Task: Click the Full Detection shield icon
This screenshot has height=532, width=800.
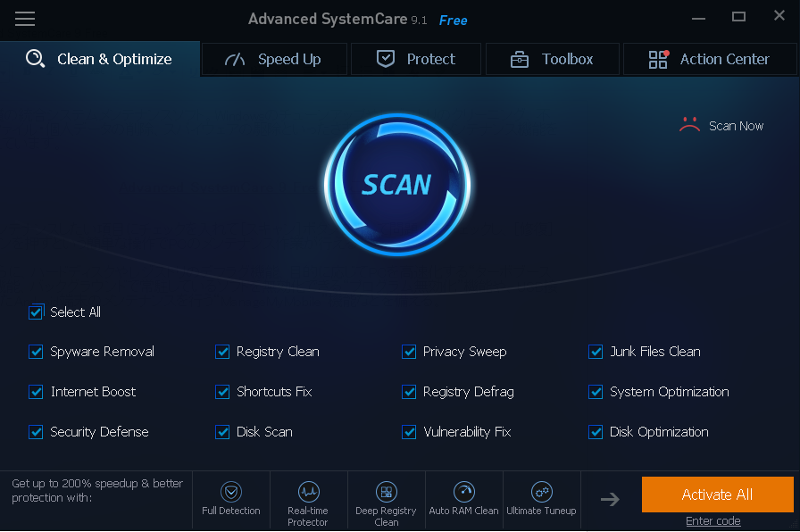Action: [x=231, y=492]
